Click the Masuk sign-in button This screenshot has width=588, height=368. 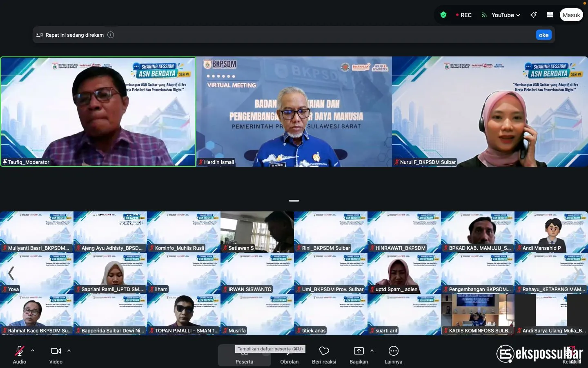(x=571, y=15)
